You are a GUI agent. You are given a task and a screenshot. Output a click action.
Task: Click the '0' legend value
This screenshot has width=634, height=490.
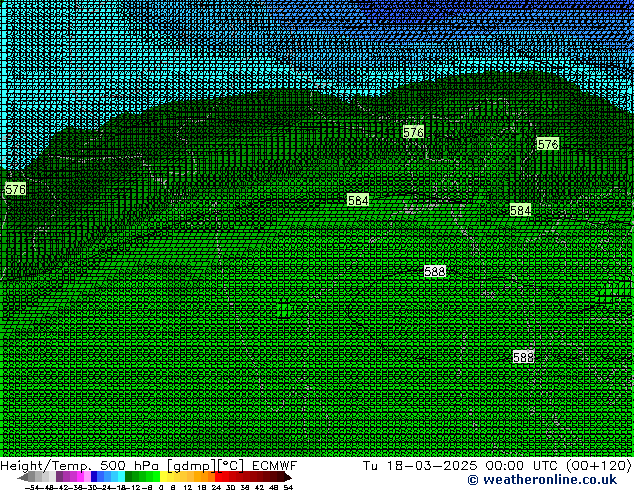tap(161, 488)
